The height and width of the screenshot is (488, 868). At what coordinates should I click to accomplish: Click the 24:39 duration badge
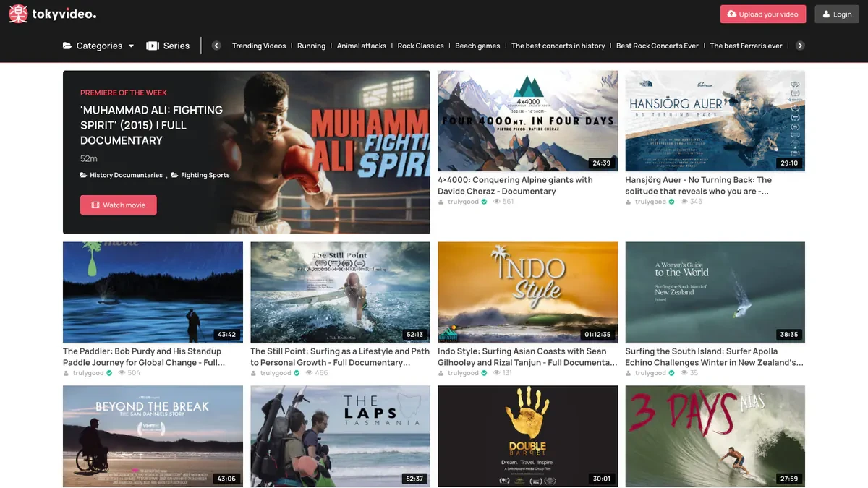click(601, 163)
